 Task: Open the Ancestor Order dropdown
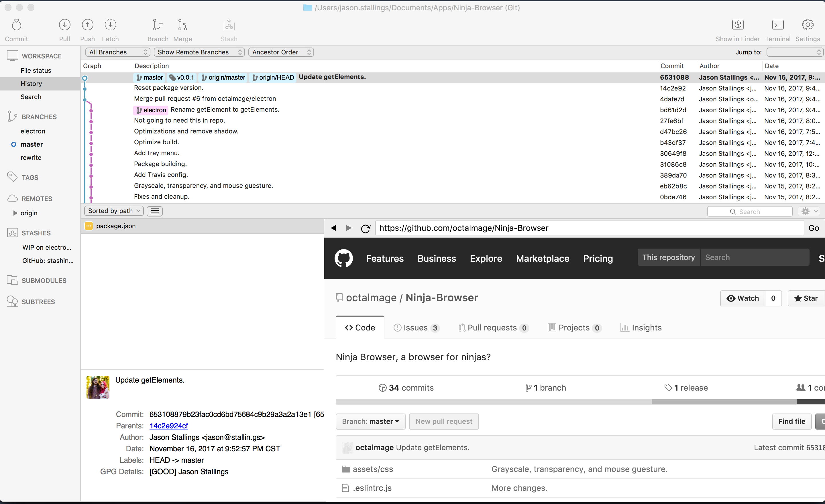coord(281,52)
